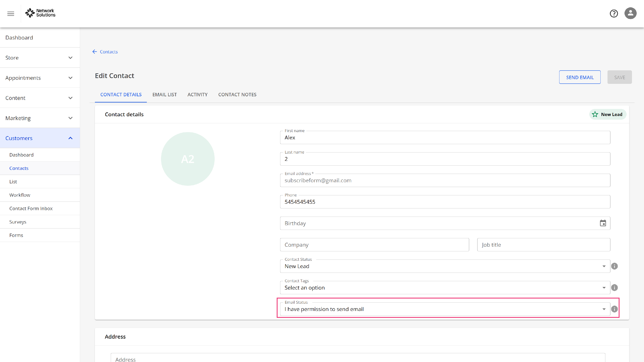644x362 pixels.
Task: Click the Network Solutions logo
Action: coord(40,13)
